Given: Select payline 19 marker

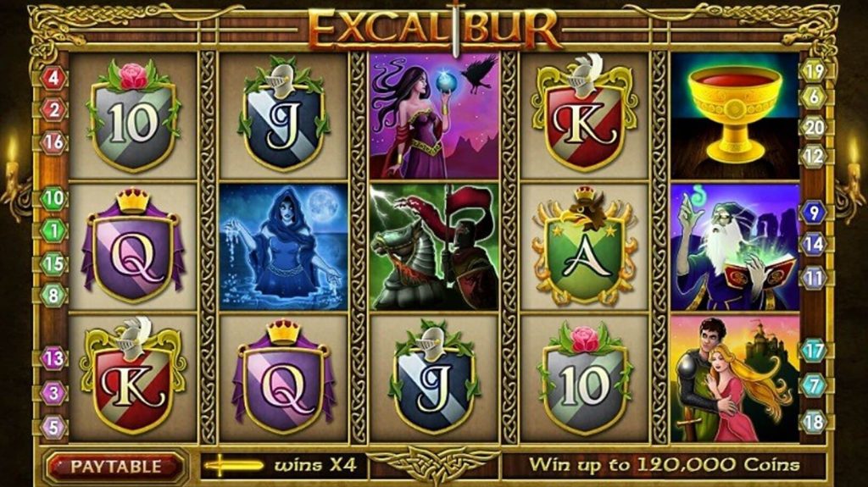Looking at the screenshot, I should click(814, 70).
